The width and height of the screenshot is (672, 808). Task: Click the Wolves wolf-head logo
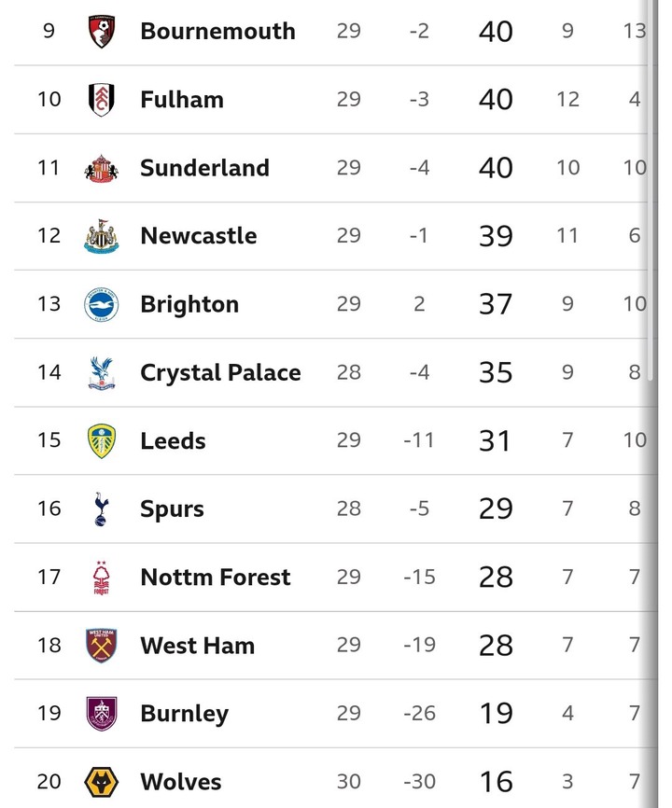coord(101,782)
